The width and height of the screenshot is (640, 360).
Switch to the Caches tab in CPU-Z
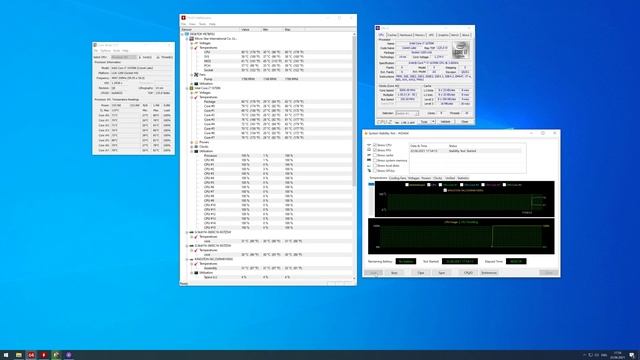392,35
